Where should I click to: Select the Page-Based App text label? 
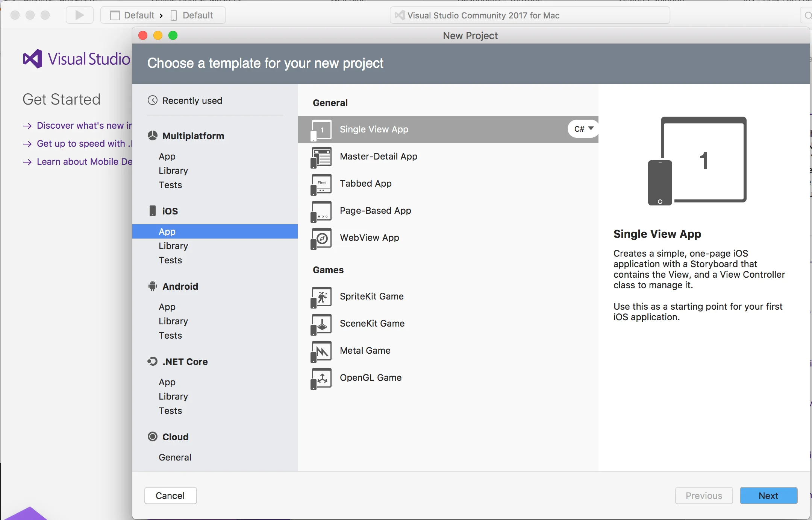[376, 210]
